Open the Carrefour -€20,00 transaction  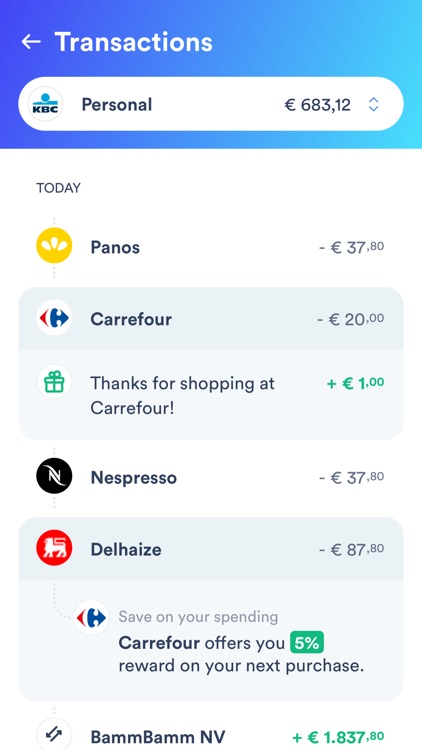pyautogui.click(x=211, y=319)
